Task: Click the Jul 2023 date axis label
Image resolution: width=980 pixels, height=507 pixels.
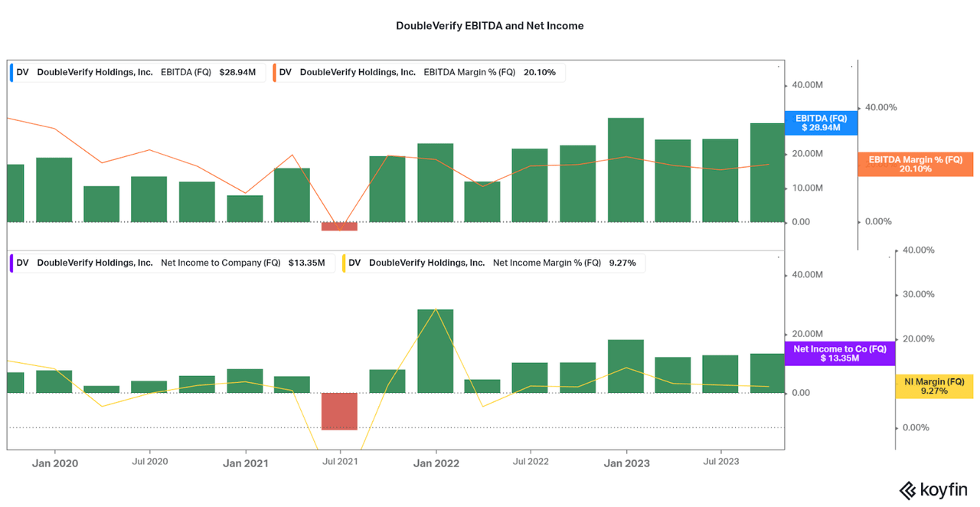Action: point(721,462)
